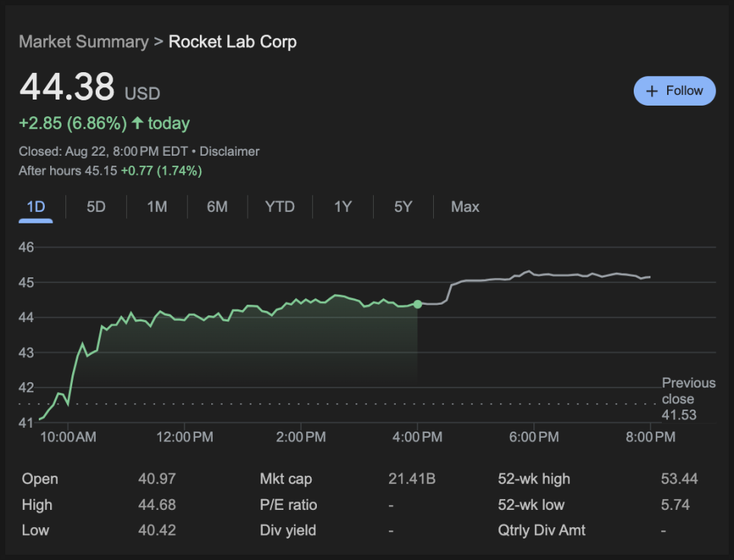
Task: Click the 52-wk low value 5.74
Action: [x=675, y=505]
